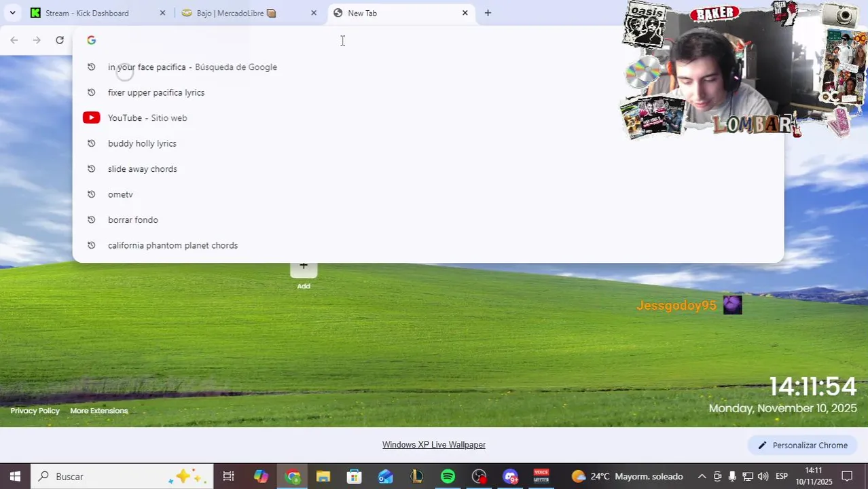Viewport: 868px width, 489px height.
Task: Choose suggestion 'borrar fondo'
Action: 428,220
